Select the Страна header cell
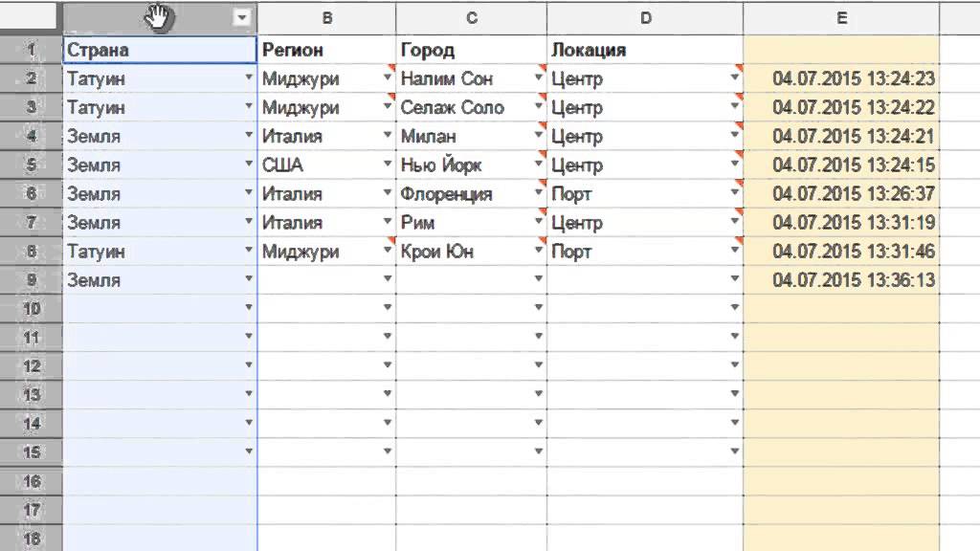 point(159,50)
